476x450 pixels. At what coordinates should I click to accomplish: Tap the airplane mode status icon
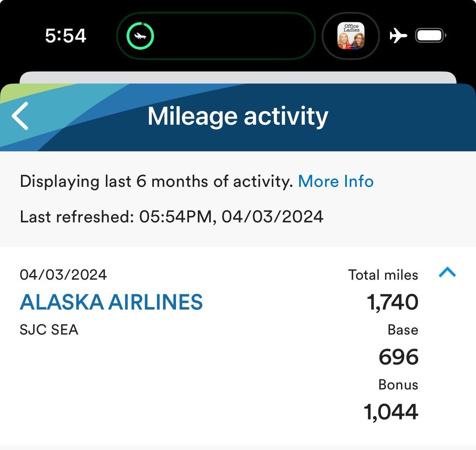coord(398,36)
